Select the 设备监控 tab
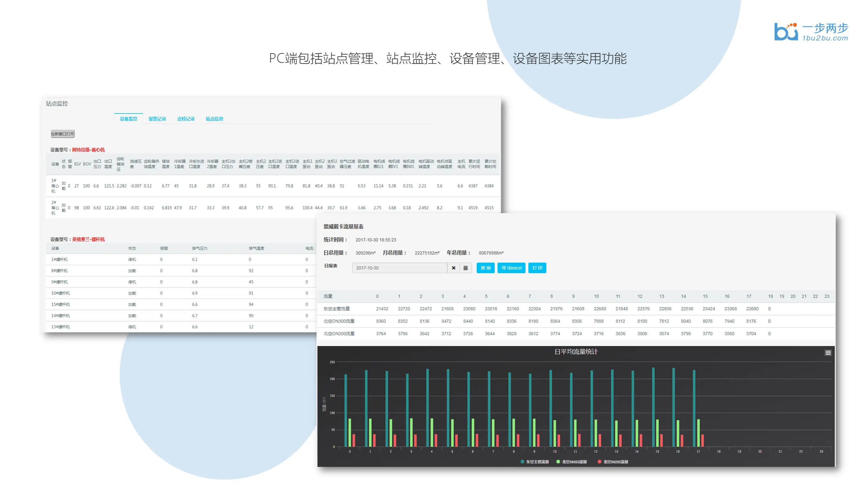868x489 pixels. [x=128, y=119]
